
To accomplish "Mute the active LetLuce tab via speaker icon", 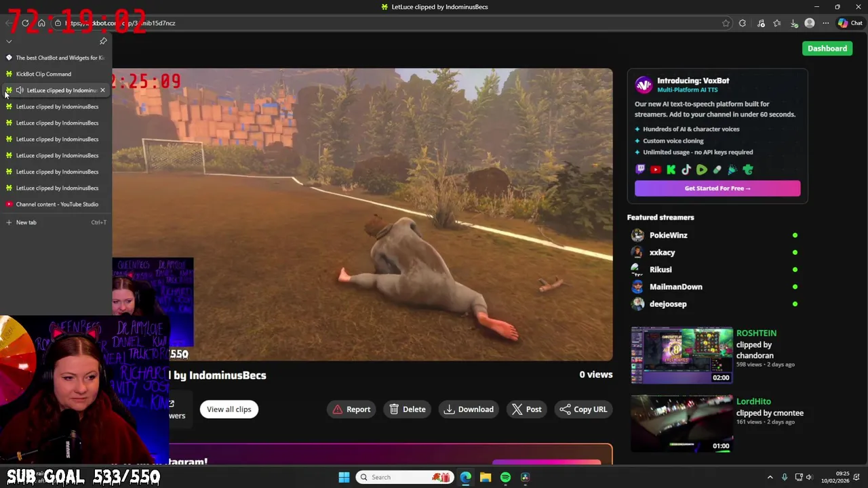I will point(20,90).
